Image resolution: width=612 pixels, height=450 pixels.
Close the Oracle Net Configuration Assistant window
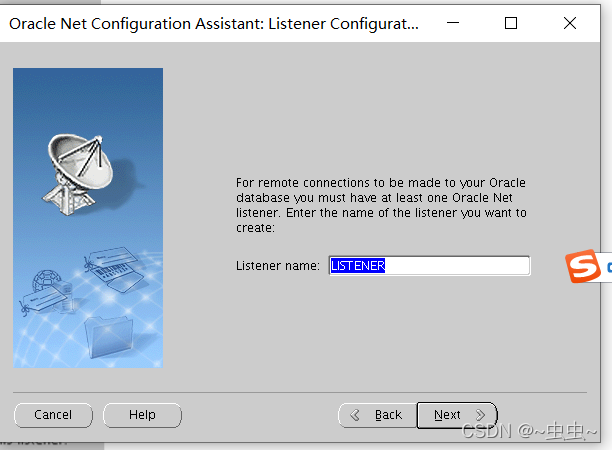pos(570,23)
